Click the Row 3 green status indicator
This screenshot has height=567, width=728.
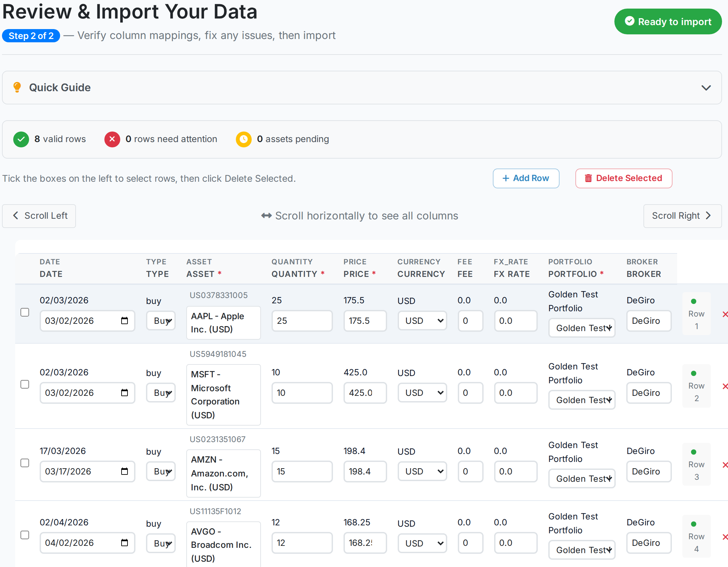[694, 452]
